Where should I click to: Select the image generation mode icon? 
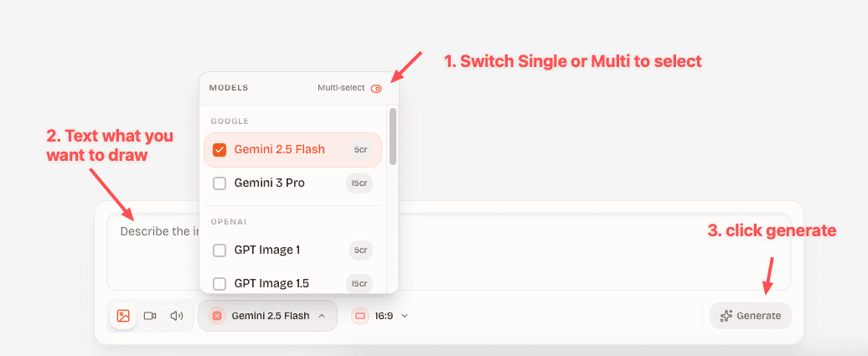pos(123,316)
